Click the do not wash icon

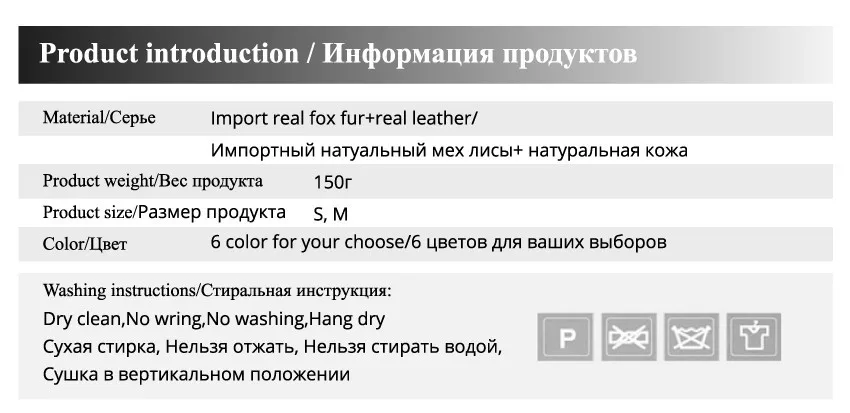691,337
